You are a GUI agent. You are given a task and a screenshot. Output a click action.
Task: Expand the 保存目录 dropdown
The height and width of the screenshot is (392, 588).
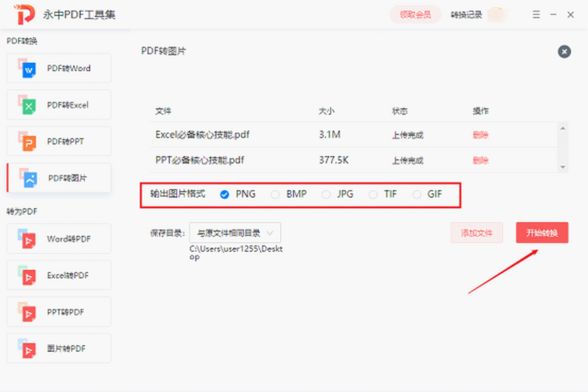point(235,233)
